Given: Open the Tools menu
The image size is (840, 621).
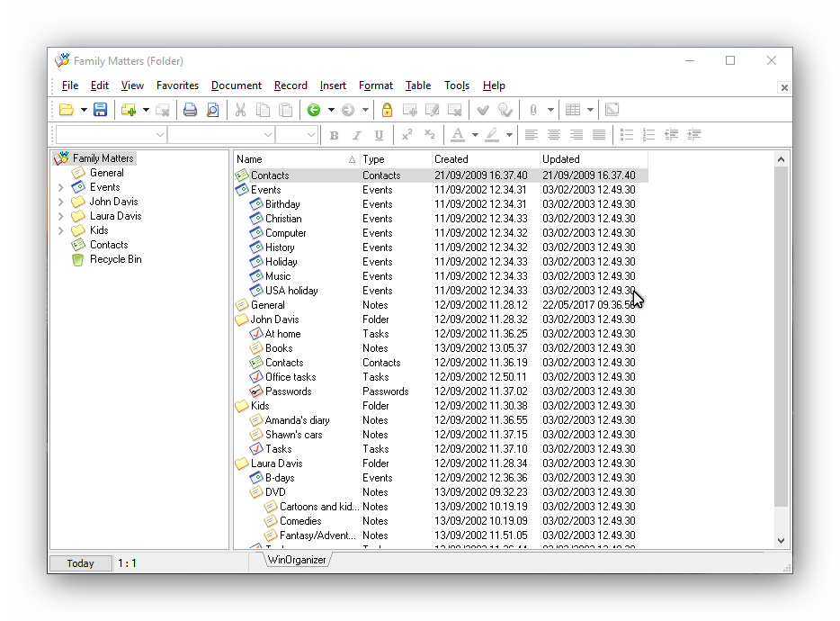Looking at the screenshot, I should 456,85.
